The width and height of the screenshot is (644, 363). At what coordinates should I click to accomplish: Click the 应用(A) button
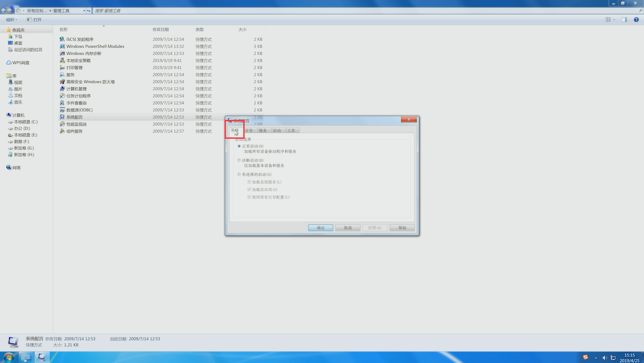375,228
